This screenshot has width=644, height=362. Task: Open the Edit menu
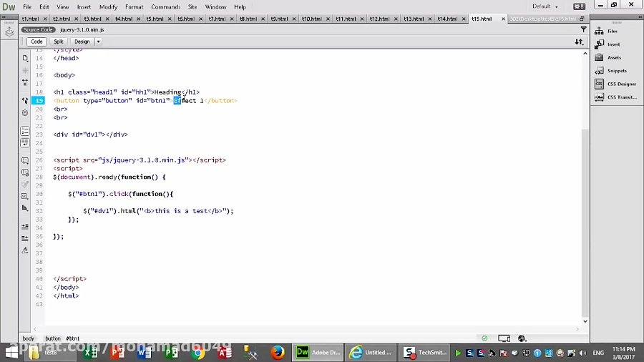click(x=44, y=7)
